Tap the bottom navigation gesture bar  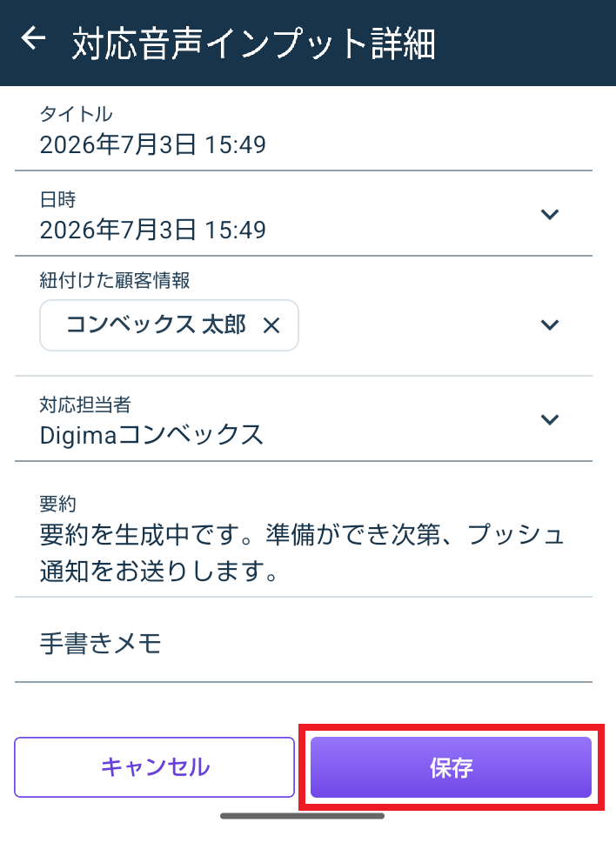coord(303,816)
